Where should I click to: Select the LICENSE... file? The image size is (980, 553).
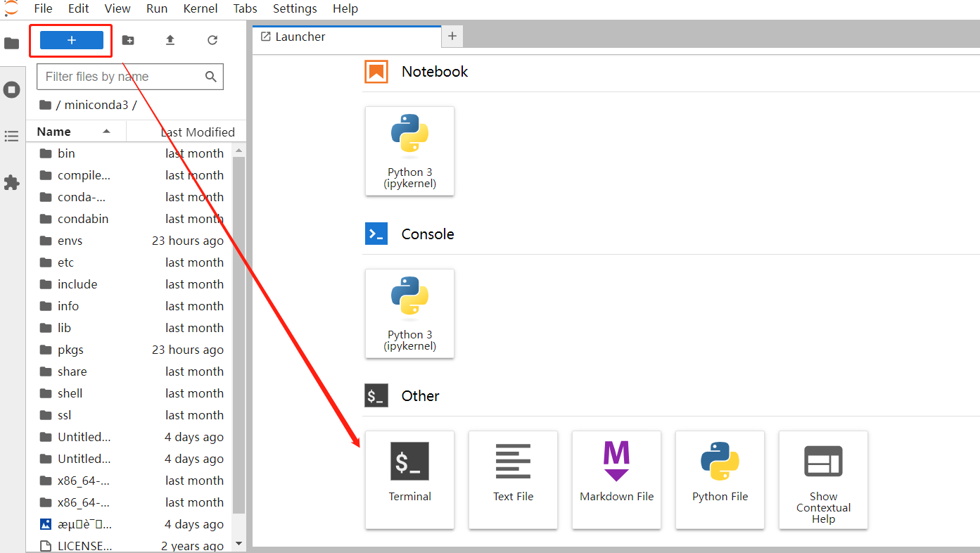tap(131, 546)
